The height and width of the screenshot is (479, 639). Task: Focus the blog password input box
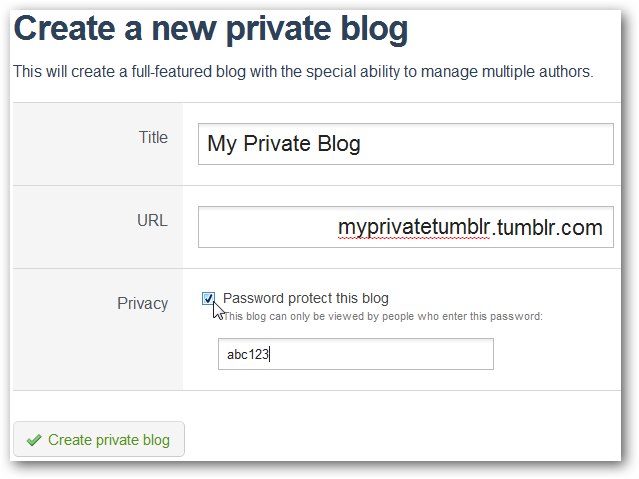[x=355, y=354]
